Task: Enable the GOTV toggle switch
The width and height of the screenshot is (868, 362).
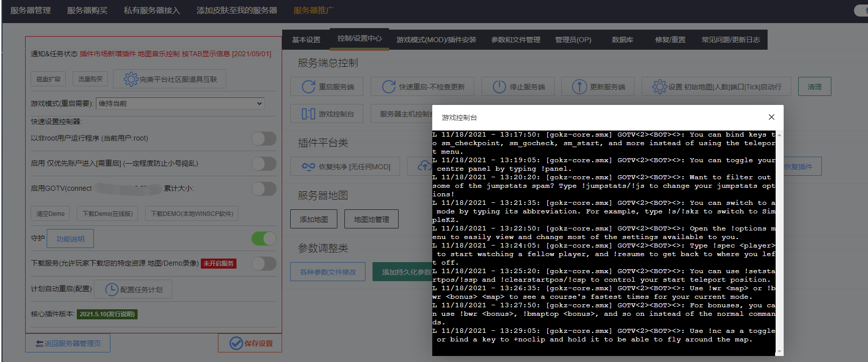Action: (x=264, y=189)
